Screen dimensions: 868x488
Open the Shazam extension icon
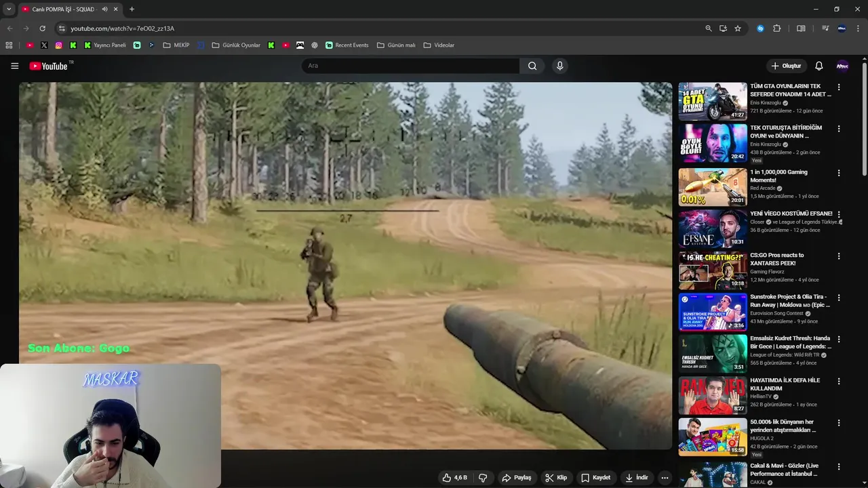tap(760, 28)
